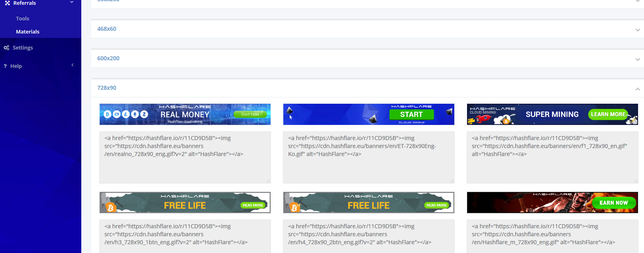The height and width of the screenshot is (253, 644).
Task: Click the SUPER MINING banner text
Action: [552, 115]
